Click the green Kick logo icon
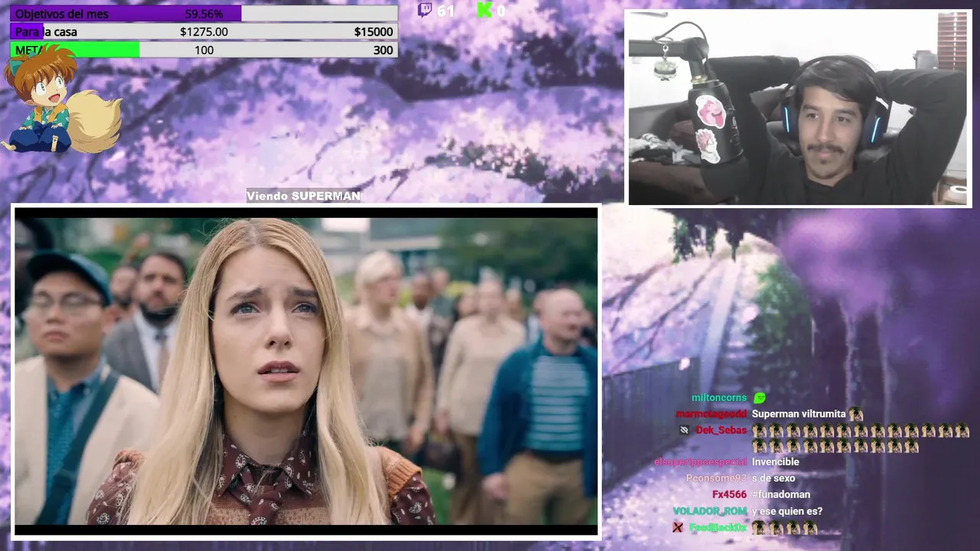 [x=484, y=10]
